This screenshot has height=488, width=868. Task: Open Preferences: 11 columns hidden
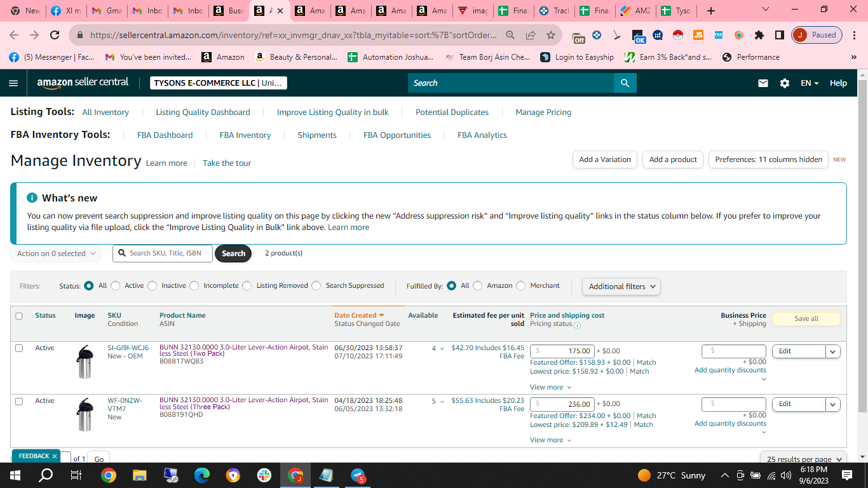pyautogui.click(x=768, y=159)
